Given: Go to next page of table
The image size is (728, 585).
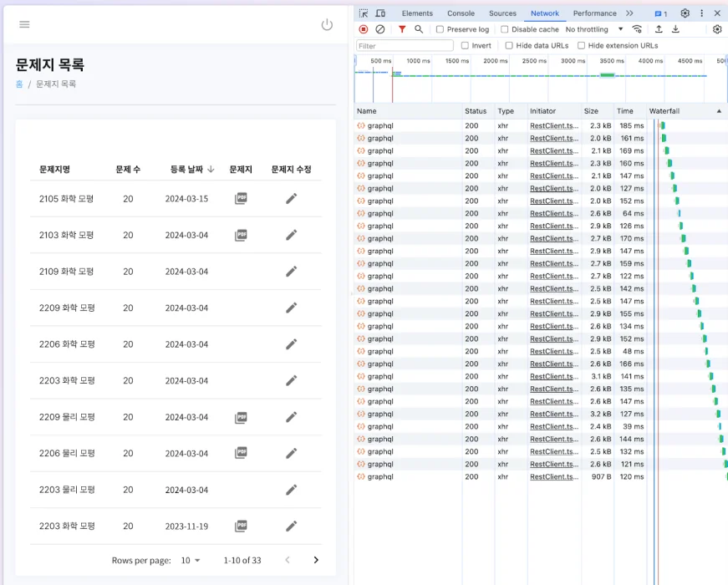Looking at the screenshot, I should [x=316, y=560].
